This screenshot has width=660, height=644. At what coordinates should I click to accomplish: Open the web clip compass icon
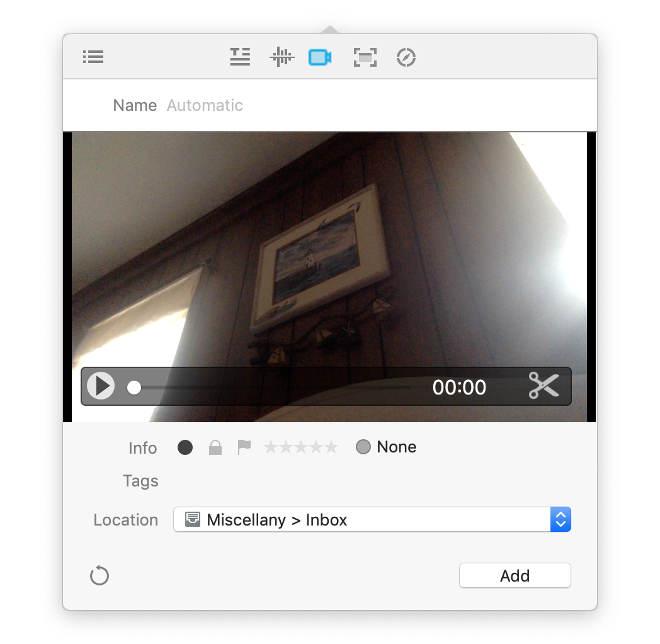click(406, 57)
